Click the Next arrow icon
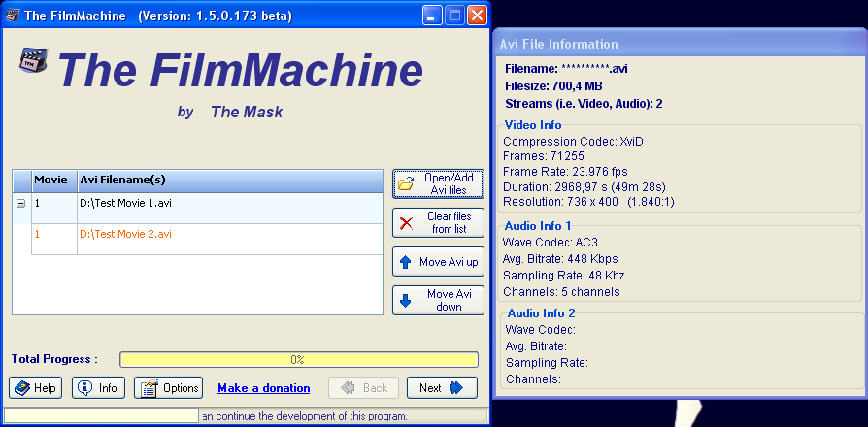This screenshot has height=427, width=868. (x=456, y=388)
